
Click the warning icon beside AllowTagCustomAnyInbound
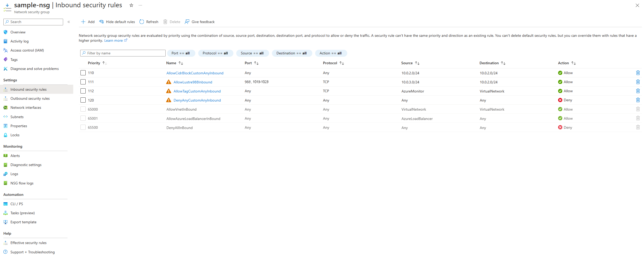click(169, 91)
